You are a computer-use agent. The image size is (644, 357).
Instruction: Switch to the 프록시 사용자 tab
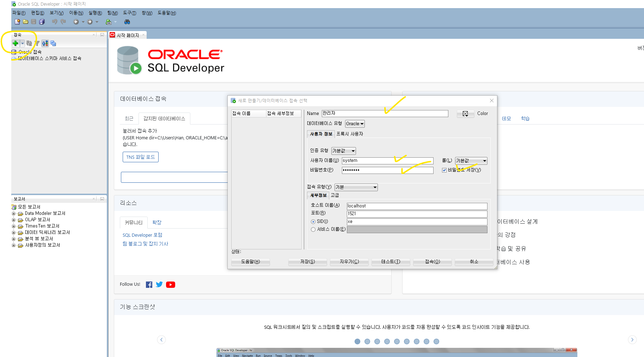pos(350,134)
